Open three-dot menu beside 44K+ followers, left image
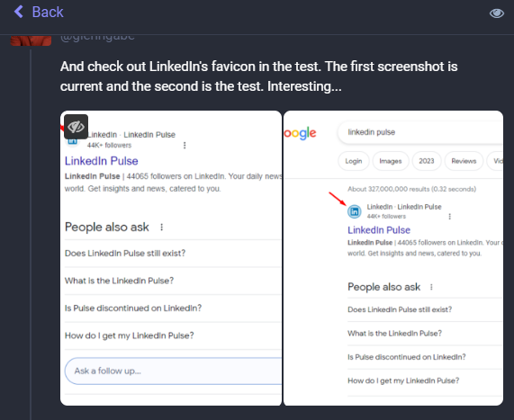Viewport: 514px width, 420px height. tap(185, 145)
